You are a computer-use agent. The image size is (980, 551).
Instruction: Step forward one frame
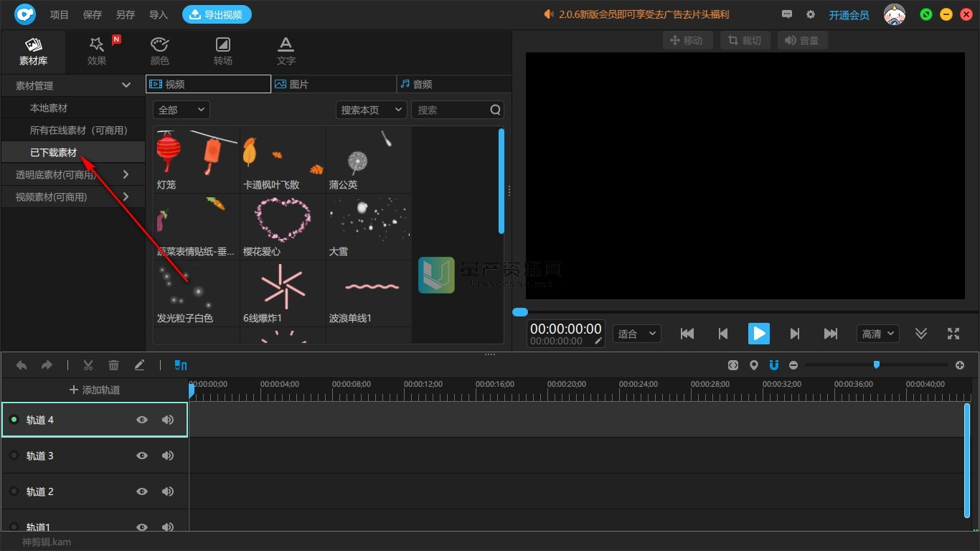point(795,334)
